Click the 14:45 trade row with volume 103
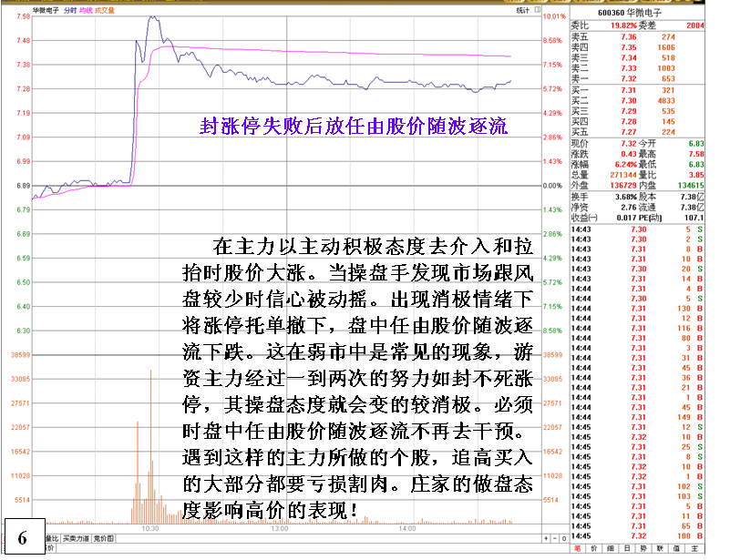Image resolution: width=730 pixels, height=560 pixels. 637,496
